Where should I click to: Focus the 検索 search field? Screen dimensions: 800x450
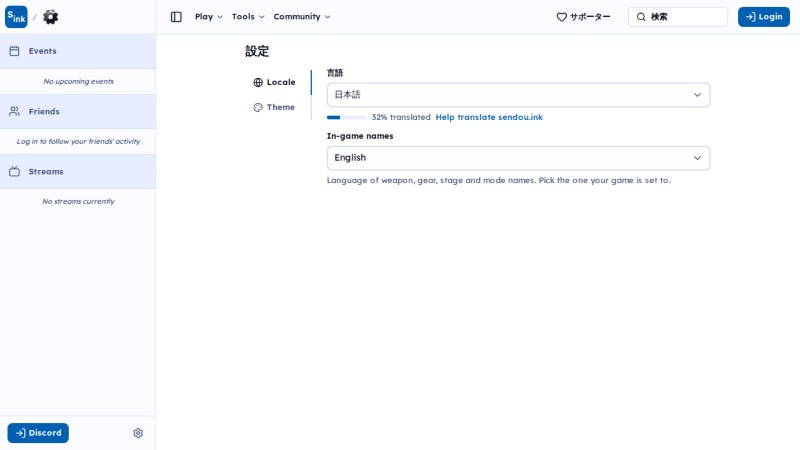(678, 17)
